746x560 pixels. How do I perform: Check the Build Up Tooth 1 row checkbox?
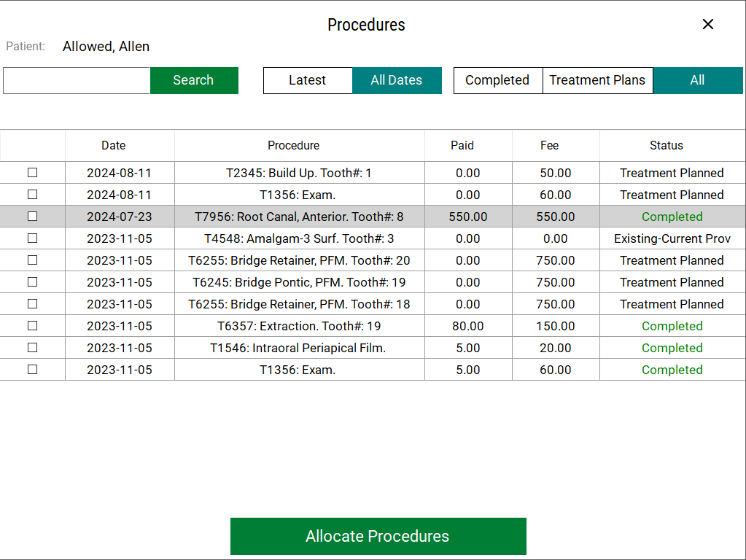pyautogui.click(x=32, y=173)
